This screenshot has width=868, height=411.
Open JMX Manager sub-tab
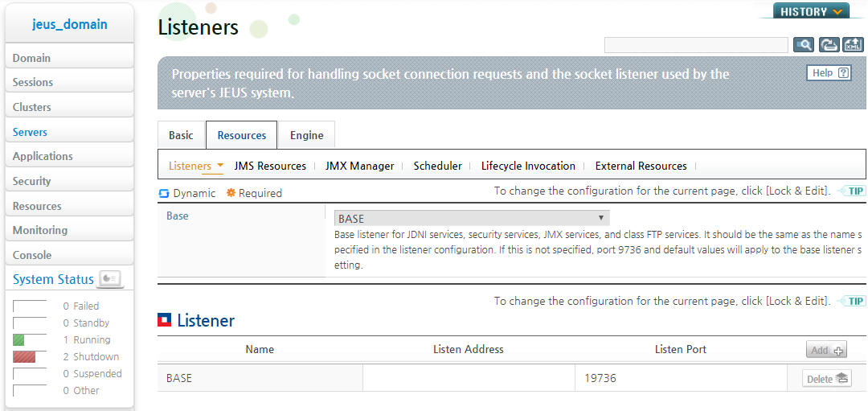(x=360, y=166)
